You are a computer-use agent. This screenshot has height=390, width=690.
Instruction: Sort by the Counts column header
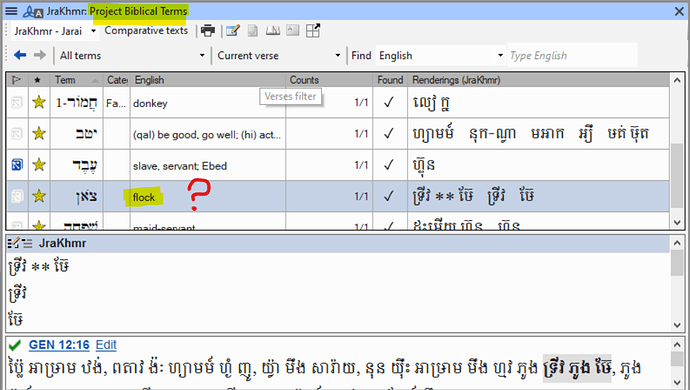pos(329,80)
